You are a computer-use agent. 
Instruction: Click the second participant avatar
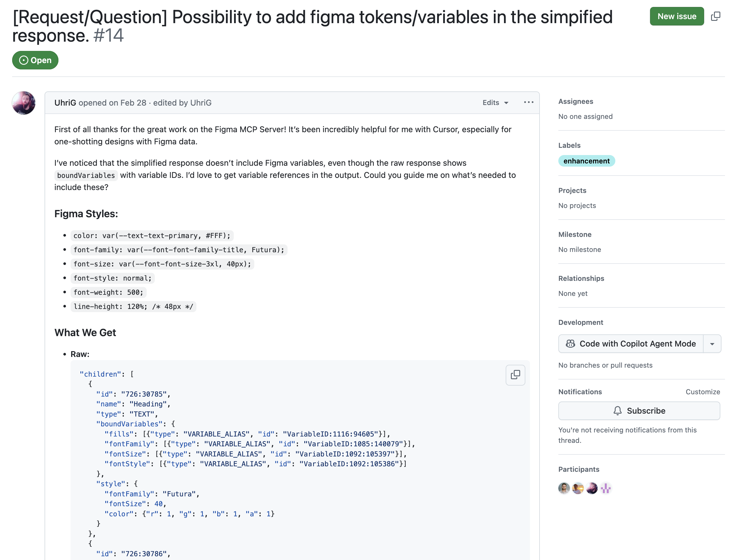578,488
